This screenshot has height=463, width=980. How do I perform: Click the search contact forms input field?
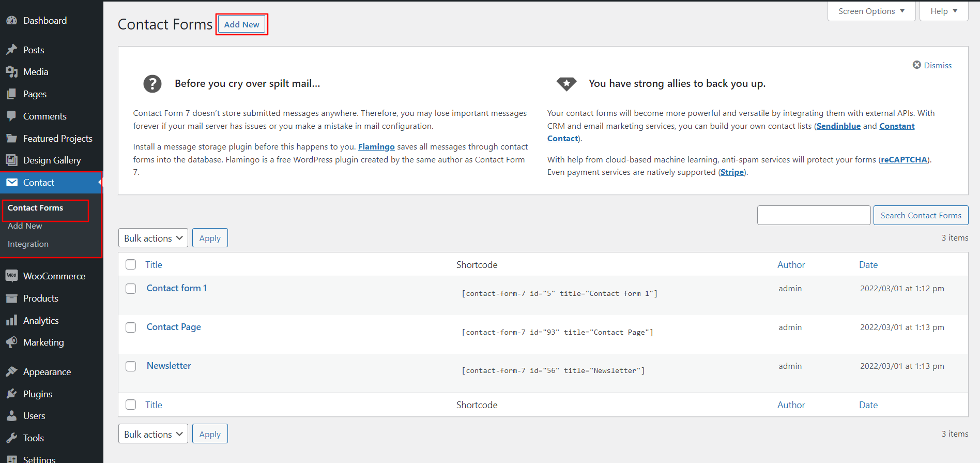pyautogui.click(x=814, y=215)
